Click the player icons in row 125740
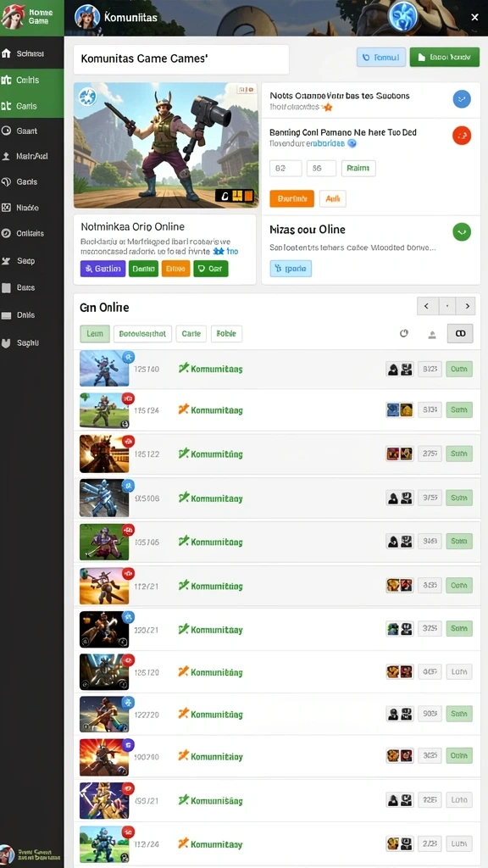This screenshot has height=868, width=488. pyautogui.click(x=400, y=369)
